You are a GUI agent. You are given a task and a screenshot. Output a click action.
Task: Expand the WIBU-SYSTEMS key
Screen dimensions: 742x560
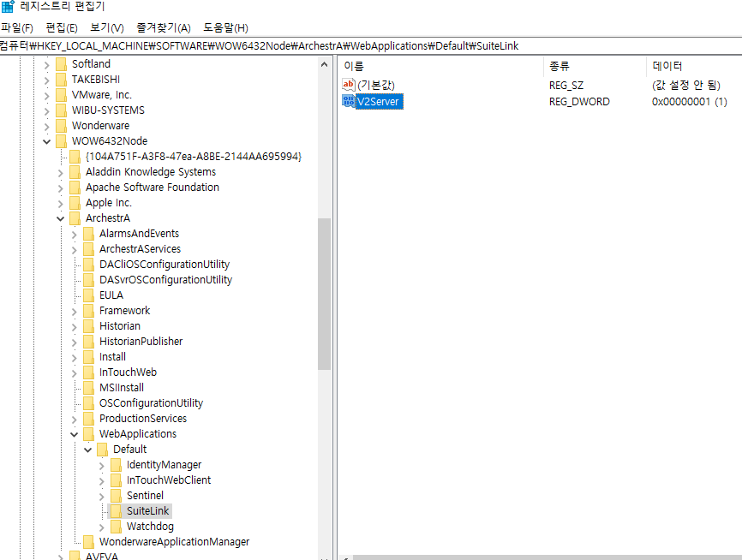click(46, 111)
